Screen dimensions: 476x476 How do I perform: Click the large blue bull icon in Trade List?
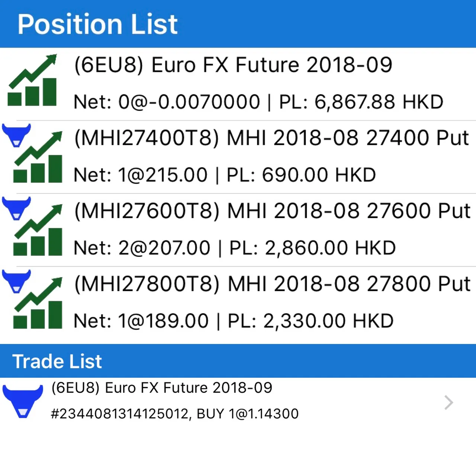click(x=23, y=402)
